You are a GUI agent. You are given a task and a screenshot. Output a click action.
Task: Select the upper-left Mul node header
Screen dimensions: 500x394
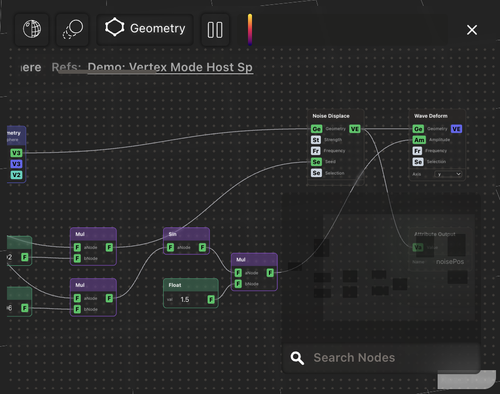coord(93,234)
